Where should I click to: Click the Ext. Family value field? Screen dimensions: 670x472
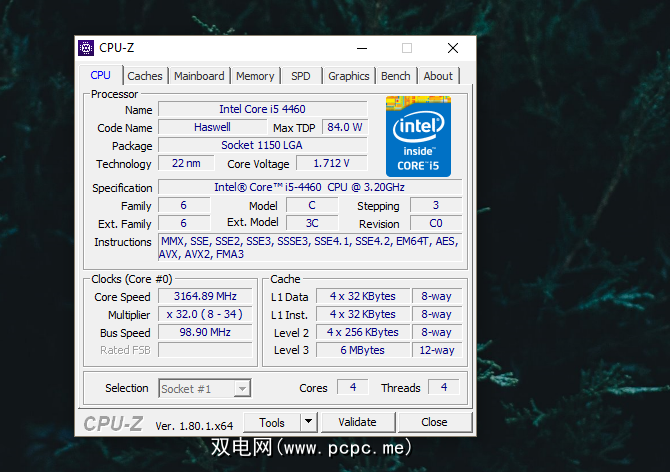click(x=184, y=223)
